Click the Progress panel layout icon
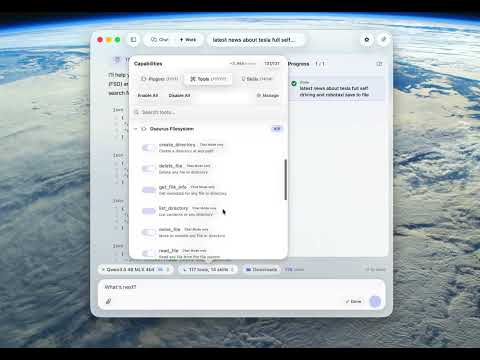This screenshot has height=360, width=480. [379, 64]
